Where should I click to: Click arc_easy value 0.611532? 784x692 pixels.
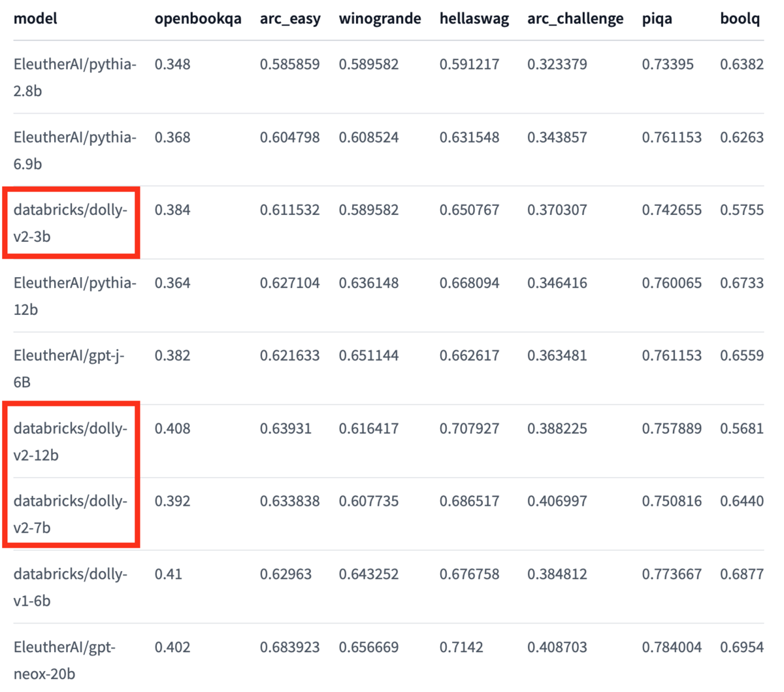pos(290,210)
